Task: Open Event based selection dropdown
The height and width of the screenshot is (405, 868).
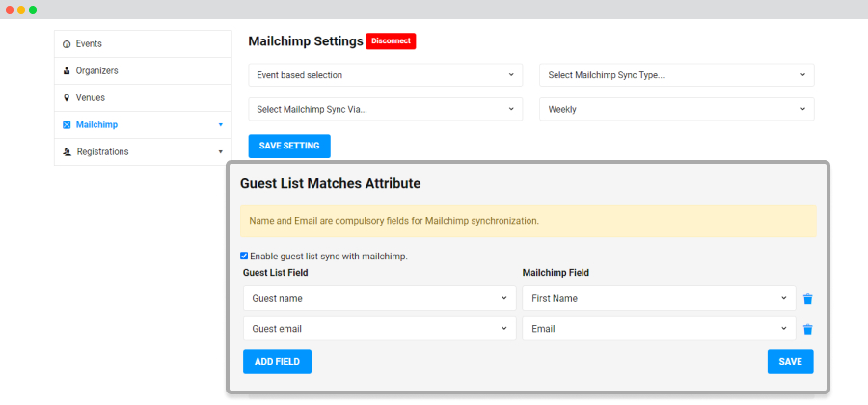Action: pyautogui.click(x=385, y=74)
